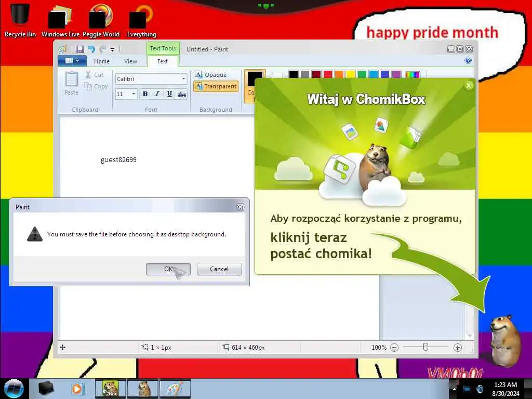Click the Redo arrow in Paint title bar
532x399 pixels.
(102, 49)
